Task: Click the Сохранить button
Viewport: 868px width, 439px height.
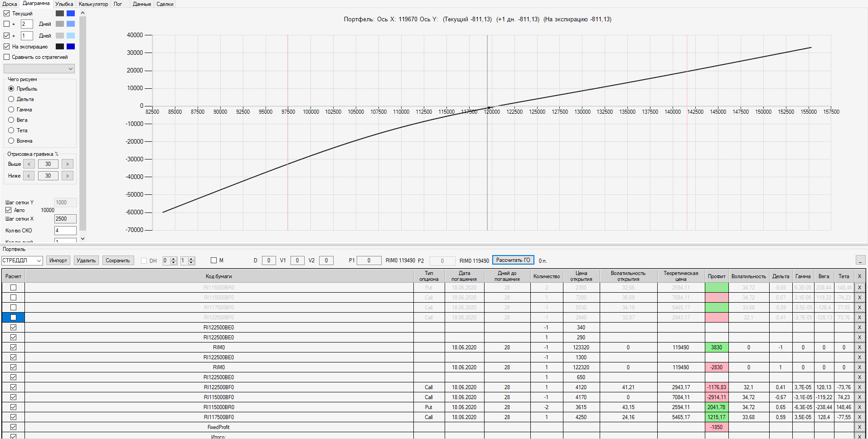Action: pos(118,261)
